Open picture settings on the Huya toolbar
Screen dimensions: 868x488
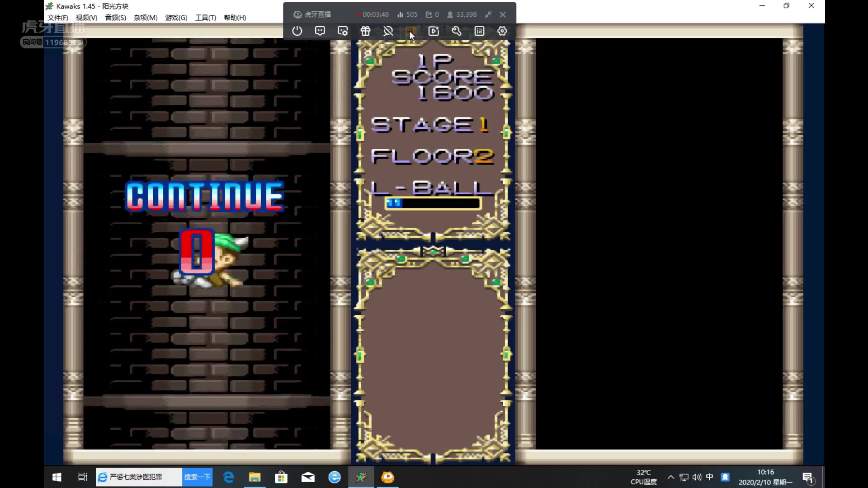click(343, 31)
